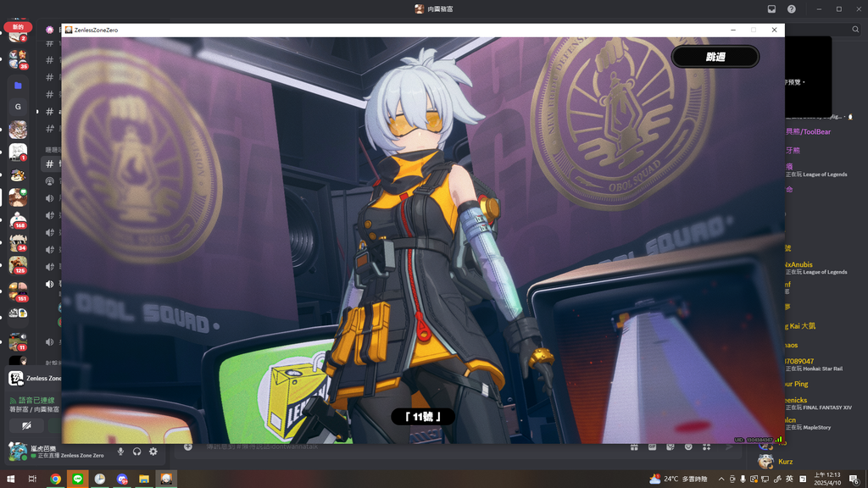The height and width of the screenshot is (488, 868).
Task: Open Discord user settings gear
Action: pyautogui.click(x=153, y=452)
